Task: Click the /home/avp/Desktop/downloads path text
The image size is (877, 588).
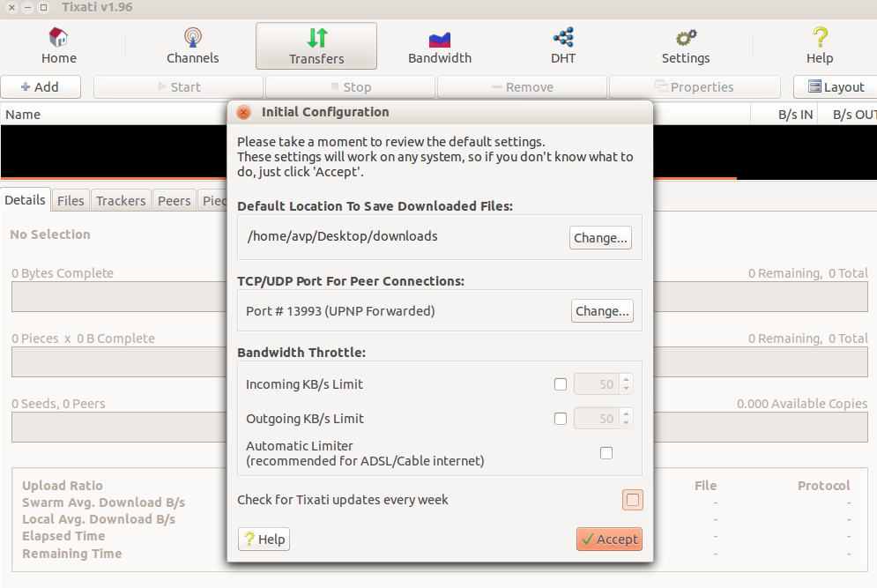Action: tap(342, 236)
